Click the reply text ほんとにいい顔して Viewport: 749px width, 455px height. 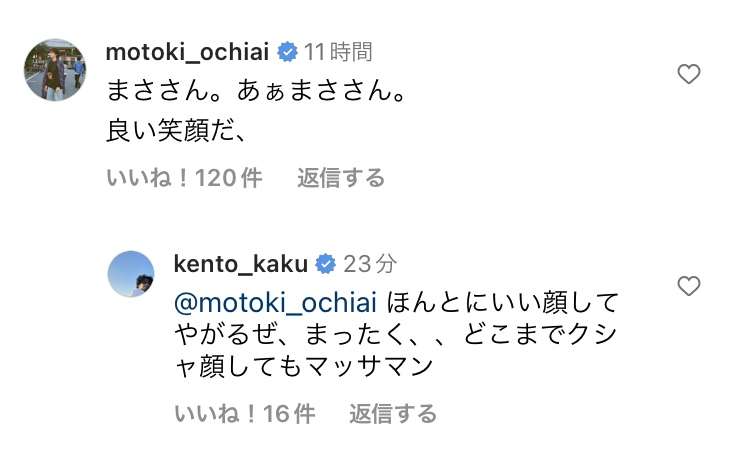pos(503,302)
